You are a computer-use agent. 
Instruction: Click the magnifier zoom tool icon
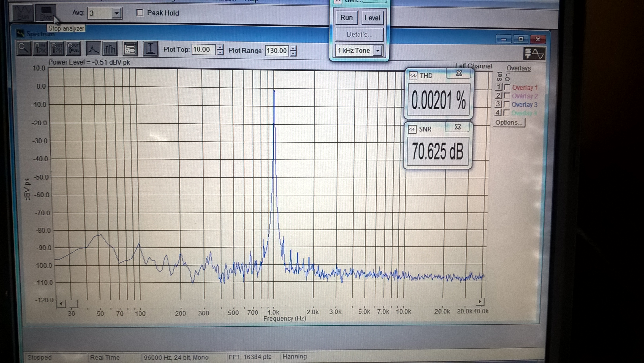point(23,48)
